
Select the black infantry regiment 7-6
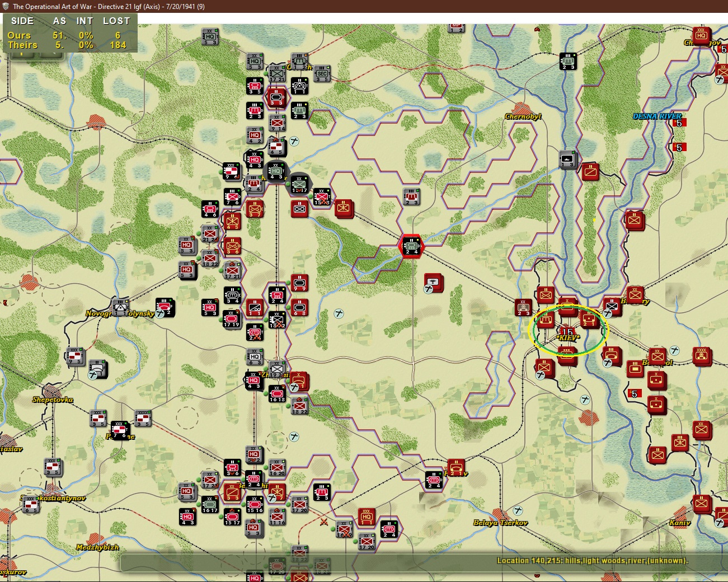coord(231,196)
